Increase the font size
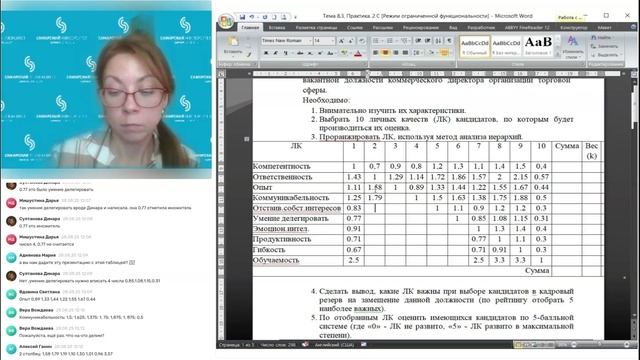 pyautogui.click(x=341, y=41)
